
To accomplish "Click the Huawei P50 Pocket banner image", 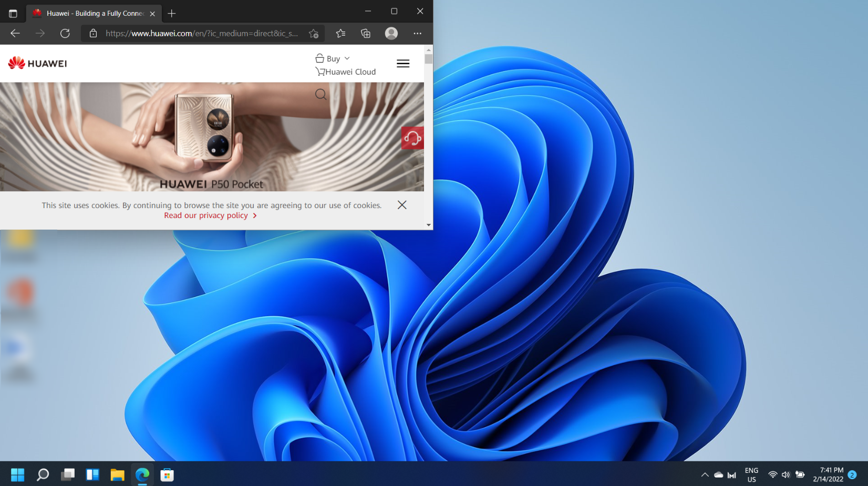I will [x=212, y=137].
